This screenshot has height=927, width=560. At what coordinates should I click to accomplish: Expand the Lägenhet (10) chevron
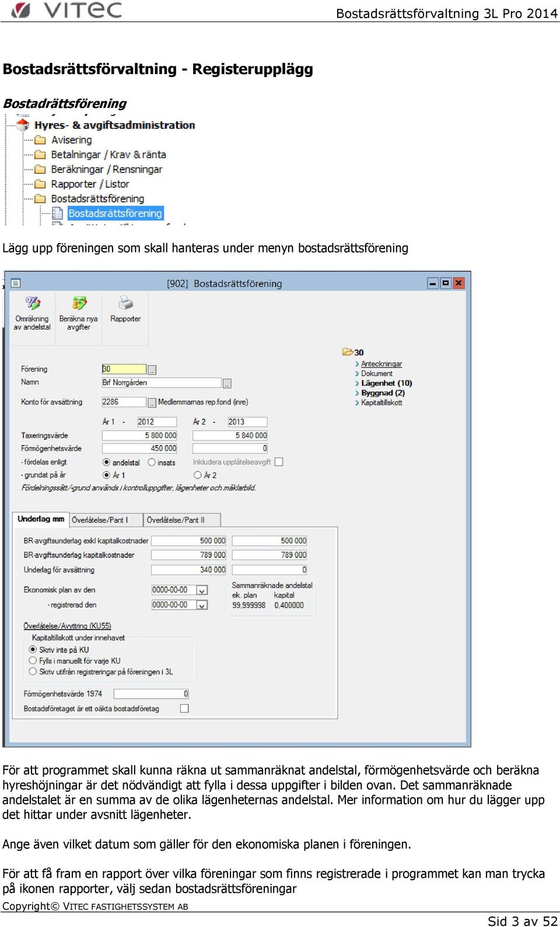coord(357,383)
